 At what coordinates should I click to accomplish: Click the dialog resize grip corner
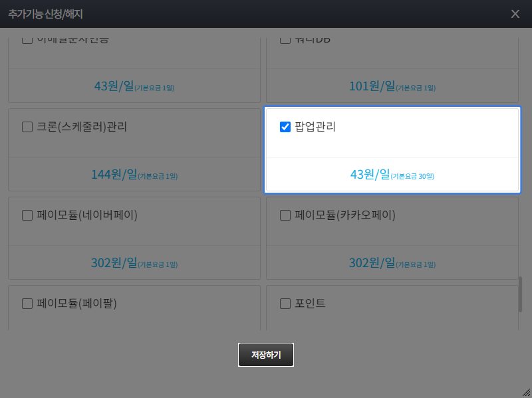pos(526,392)
